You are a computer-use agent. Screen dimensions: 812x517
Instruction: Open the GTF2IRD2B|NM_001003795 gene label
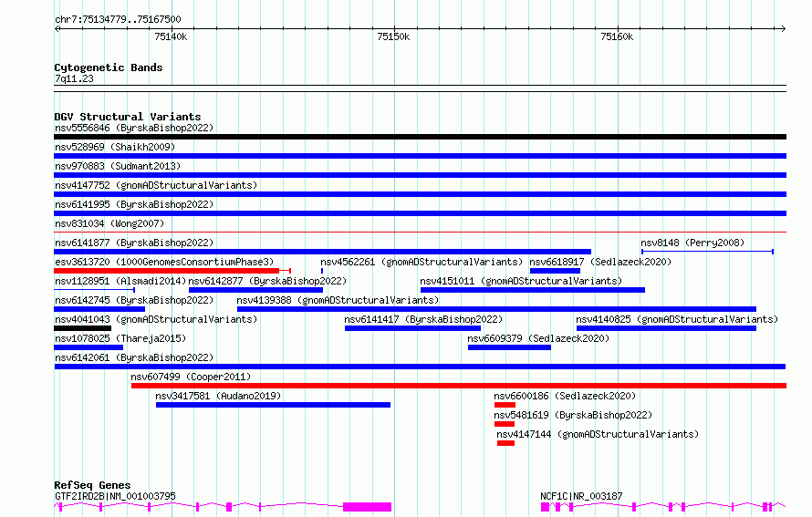point(116,496)
